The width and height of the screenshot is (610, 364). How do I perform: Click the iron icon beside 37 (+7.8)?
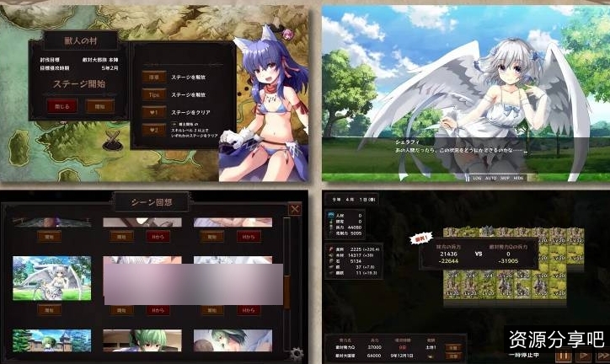click(330, 267)
